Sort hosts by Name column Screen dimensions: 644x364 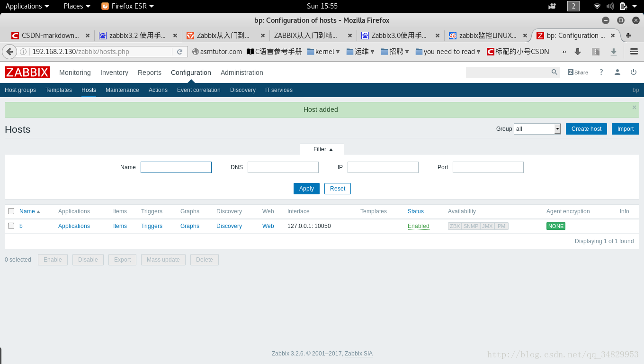[x=30, y=211]
